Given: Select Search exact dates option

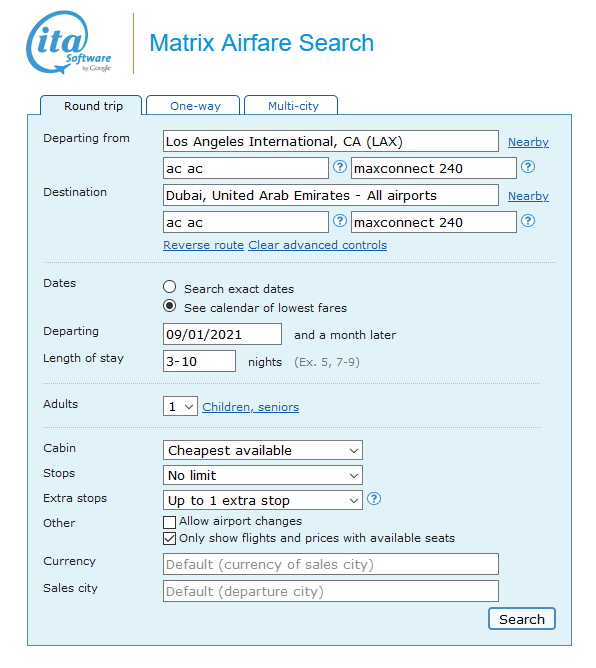Looking at the screenshot, I should coord(170,287).
